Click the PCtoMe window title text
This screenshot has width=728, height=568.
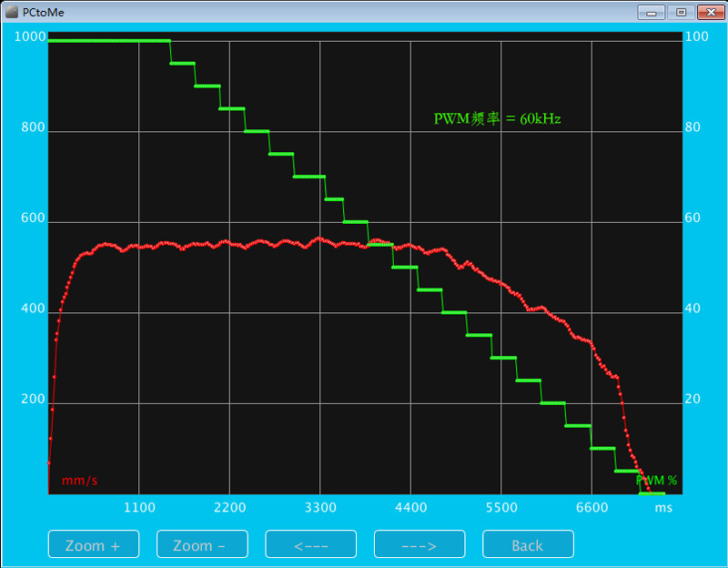(x=43, y=13)
